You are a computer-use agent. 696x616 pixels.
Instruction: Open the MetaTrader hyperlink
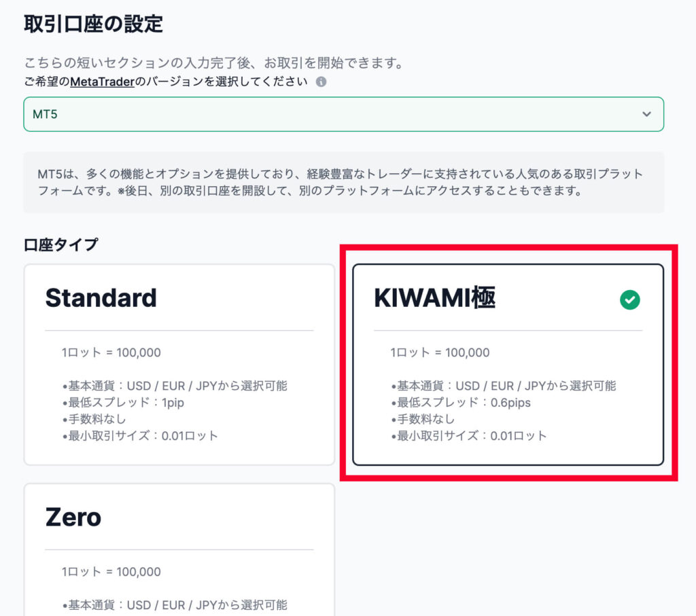coord(102,82)
